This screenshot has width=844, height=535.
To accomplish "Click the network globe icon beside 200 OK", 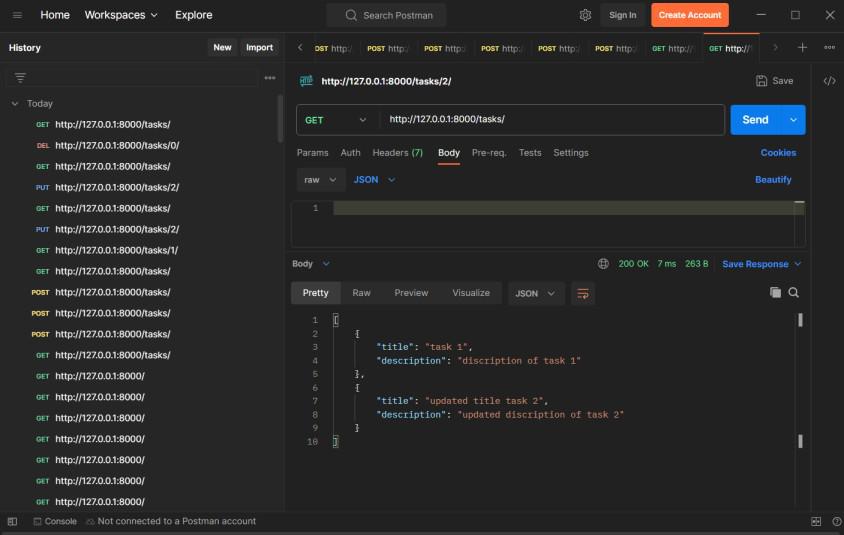I will click(603, 264).
